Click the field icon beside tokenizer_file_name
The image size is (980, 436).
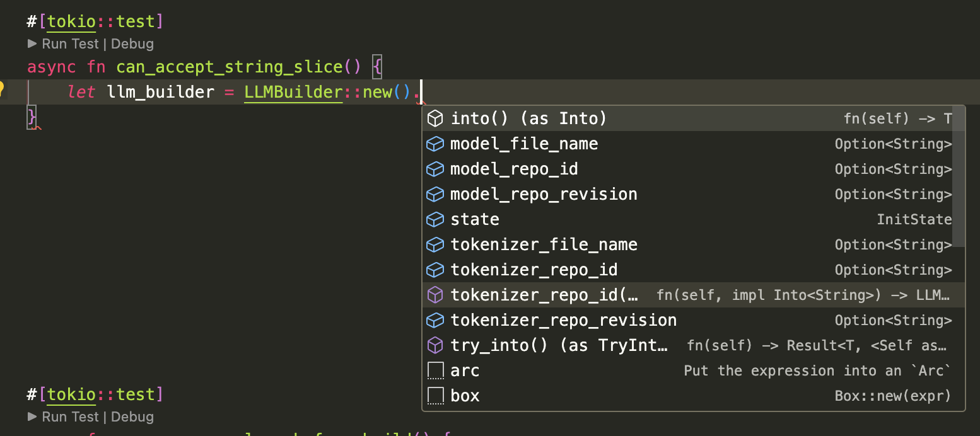tap(435, 245)
